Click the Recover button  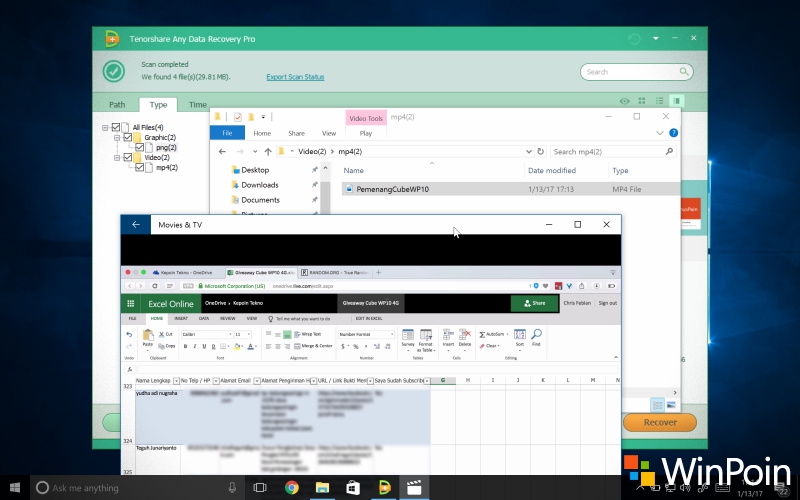coord(660,422)
